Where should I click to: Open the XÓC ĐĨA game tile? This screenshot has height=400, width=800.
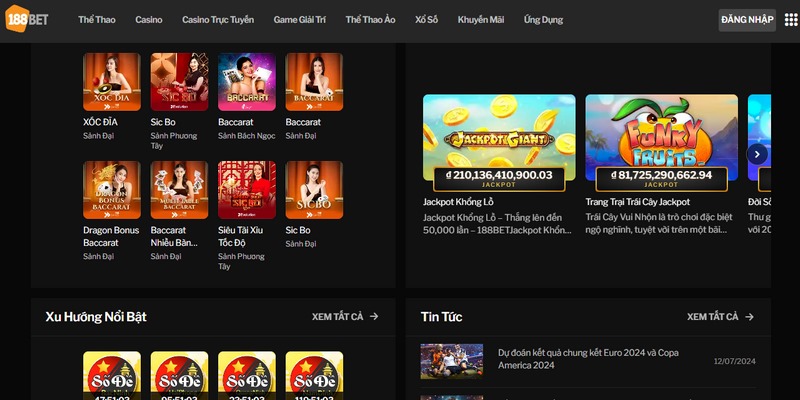coord(112,82)
